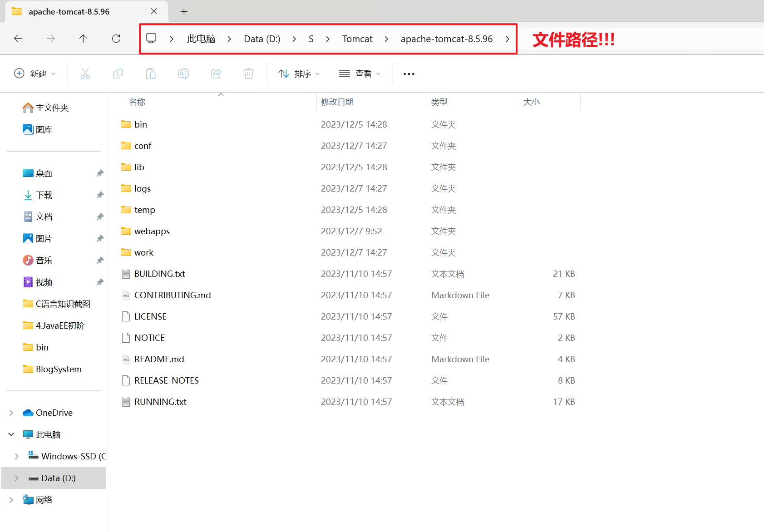764x532 pixels.
Task: Open the 查看 view dropdown
Action: pyautogui.click(x=360, y=74)
